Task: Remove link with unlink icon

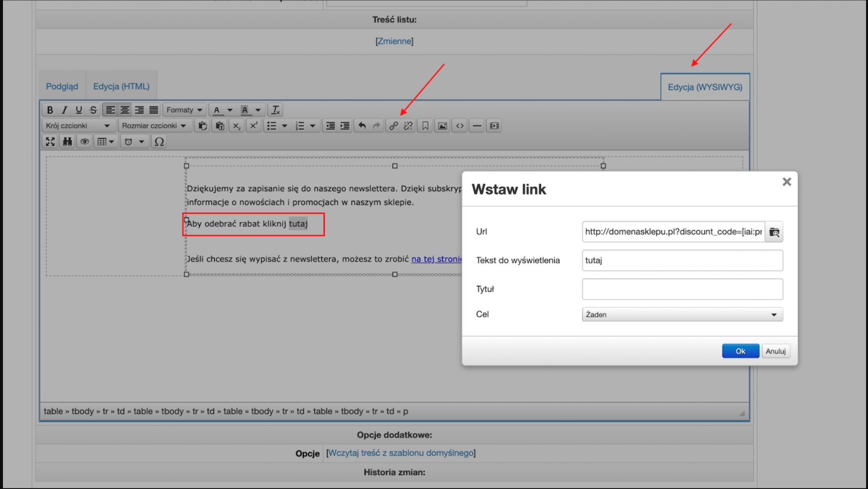Action: click(x=408, y=126)
